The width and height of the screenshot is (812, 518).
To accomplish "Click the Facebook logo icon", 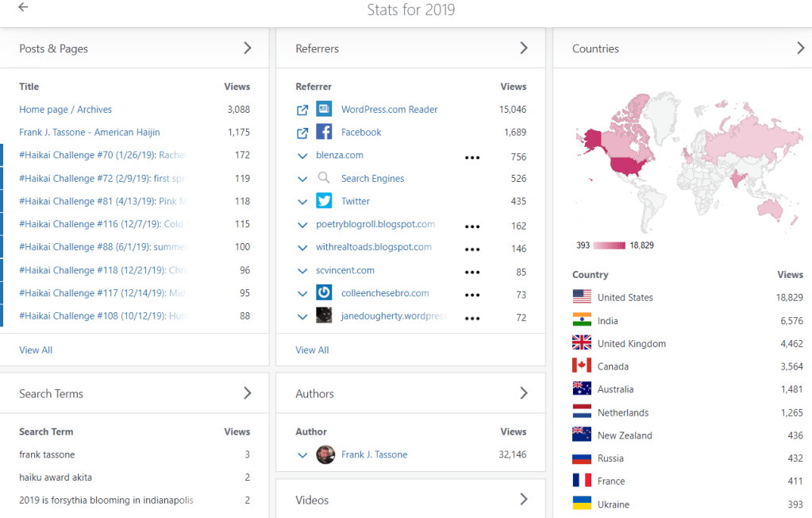I will tap(324, 132).
